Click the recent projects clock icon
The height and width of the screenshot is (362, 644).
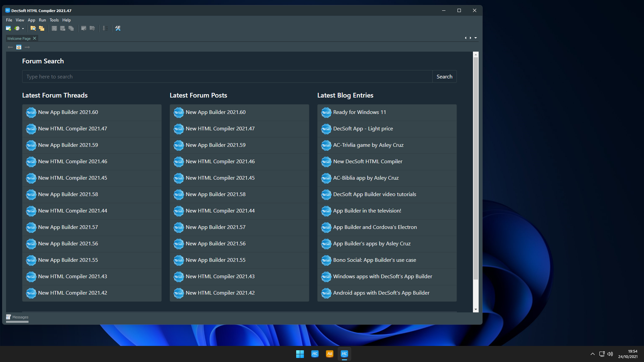(x=17, y=28)
